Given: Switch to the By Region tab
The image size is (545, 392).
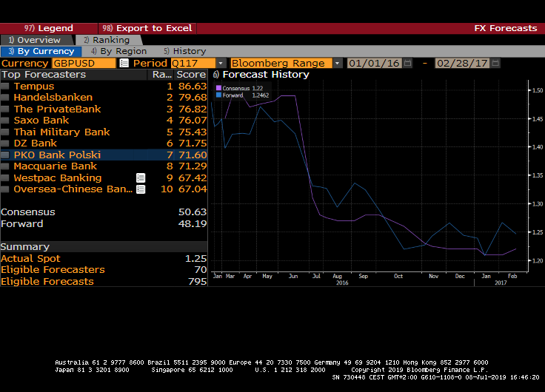Looking at the screenshot, I should point(118,52).
